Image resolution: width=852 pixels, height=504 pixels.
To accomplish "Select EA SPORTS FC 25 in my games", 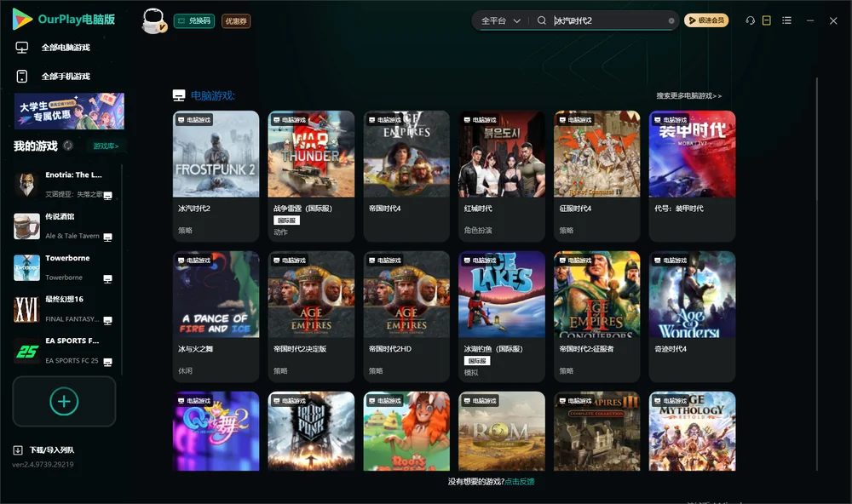I will pyautogui.click(x=64, y=351).
